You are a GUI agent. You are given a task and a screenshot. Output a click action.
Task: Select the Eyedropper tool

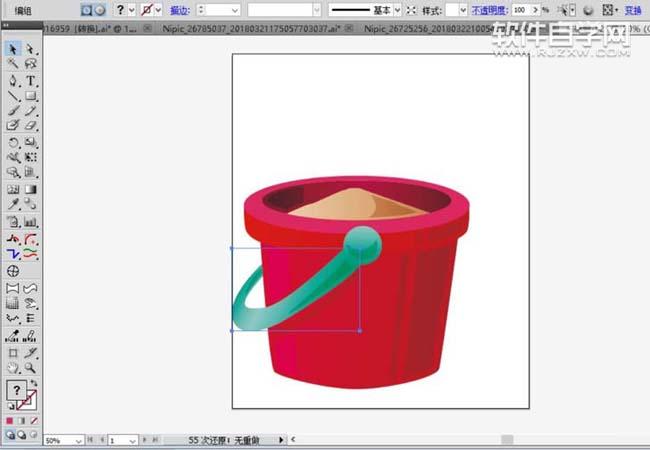coord(13,204)
